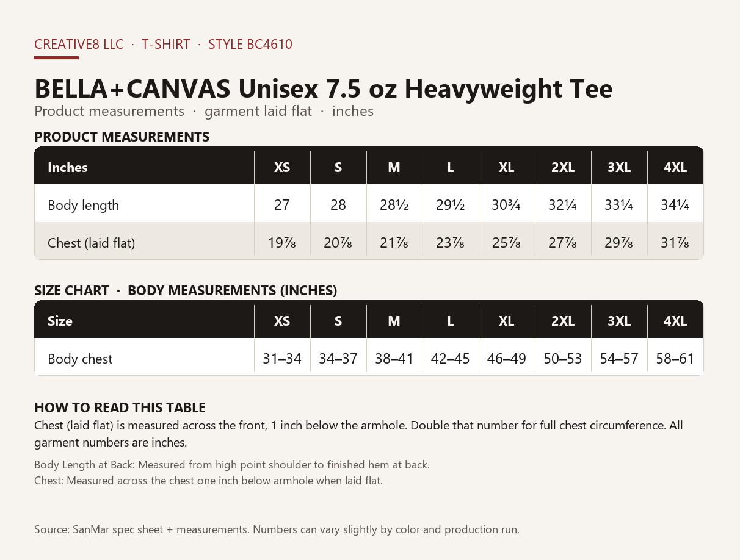The image size is (740, 560).
Task: Select the 34¼ body length value for 4XL
Action: point(675,205)
